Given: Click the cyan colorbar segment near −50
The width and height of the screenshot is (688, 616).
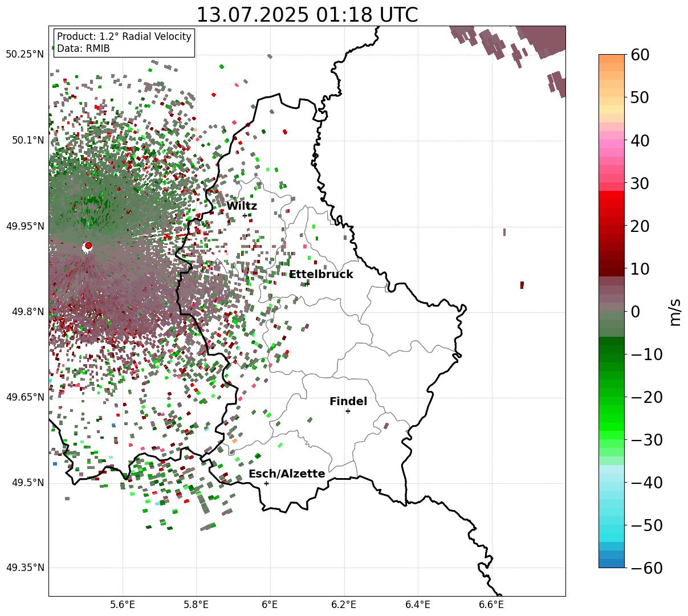Looking at the screenshot, I should pos(612,529).
